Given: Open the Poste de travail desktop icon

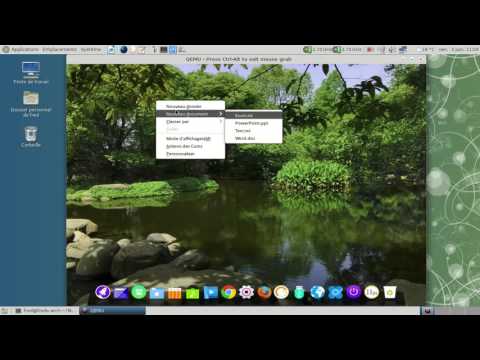Looking at the screenshot, I should point(31,73).
